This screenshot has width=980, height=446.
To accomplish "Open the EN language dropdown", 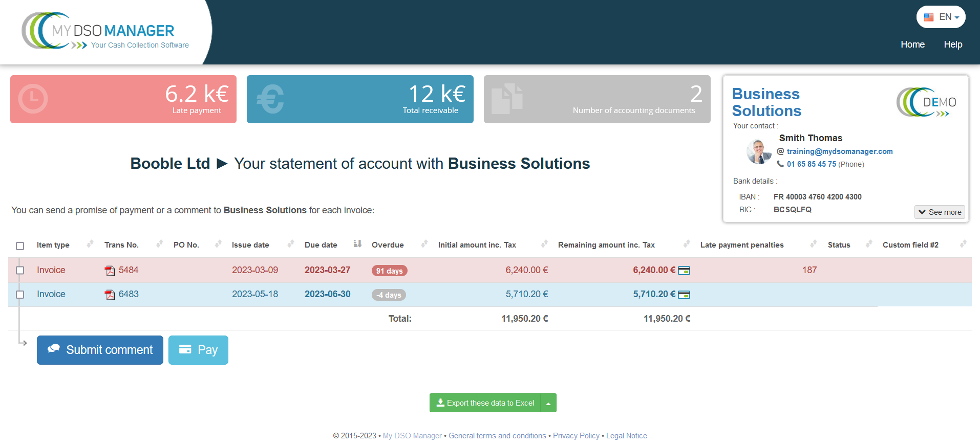I will pyautogui.click(x=941, y=17).
